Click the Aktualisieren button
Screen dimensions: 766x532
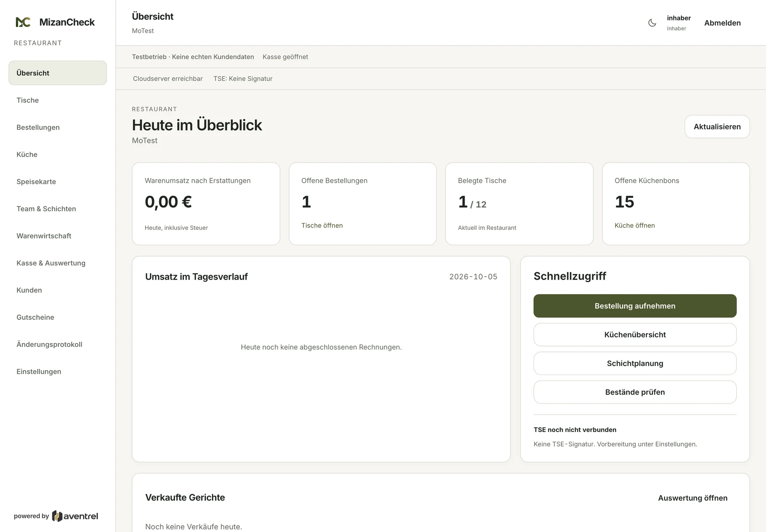click(x=717, y=126)
